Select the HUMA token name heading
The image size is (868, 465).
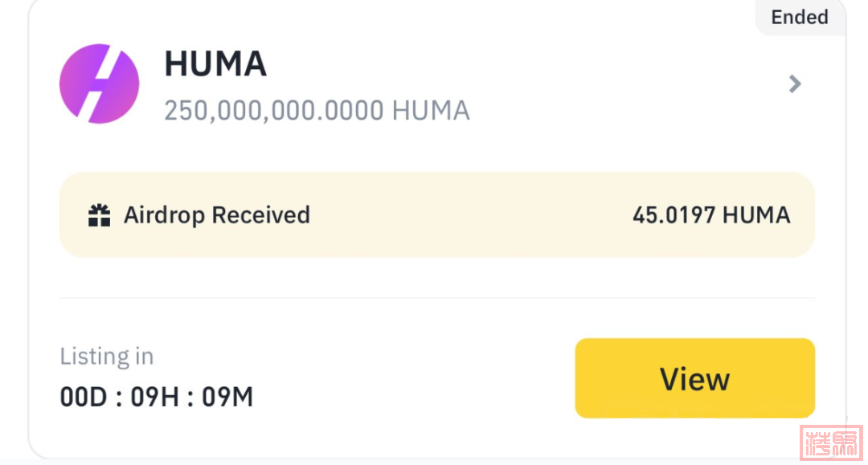click(215, 64)
